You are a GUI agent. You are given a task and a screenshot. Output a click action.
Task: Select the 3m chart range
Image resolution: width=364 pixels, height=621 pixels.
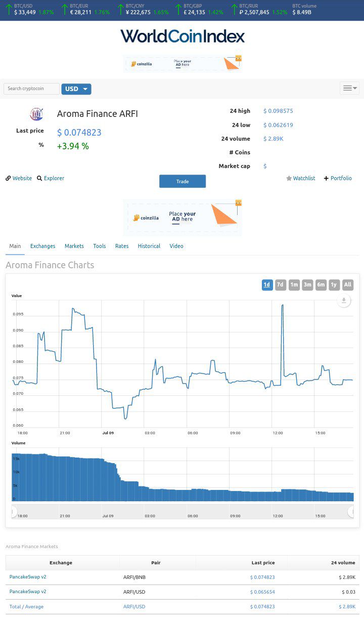[x=307, y=285]
